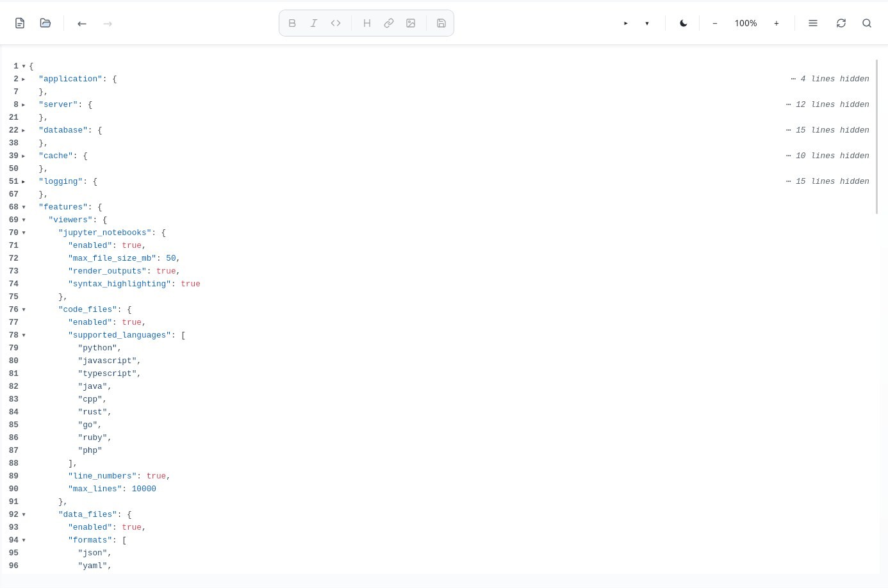Expand the "database" section
Image resolution: width=888 pixels, height=588 pixels.
click(x=24, y=130)
